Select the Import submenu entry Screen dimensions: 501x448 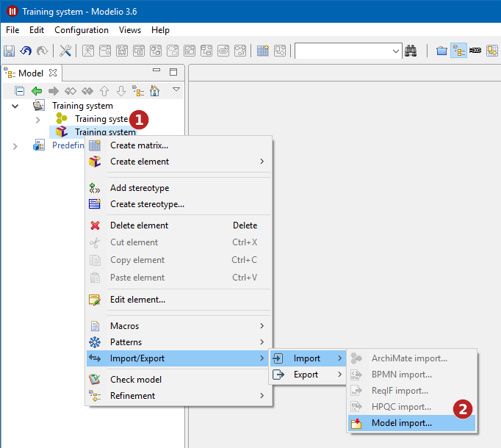click(x=308, y=358)
